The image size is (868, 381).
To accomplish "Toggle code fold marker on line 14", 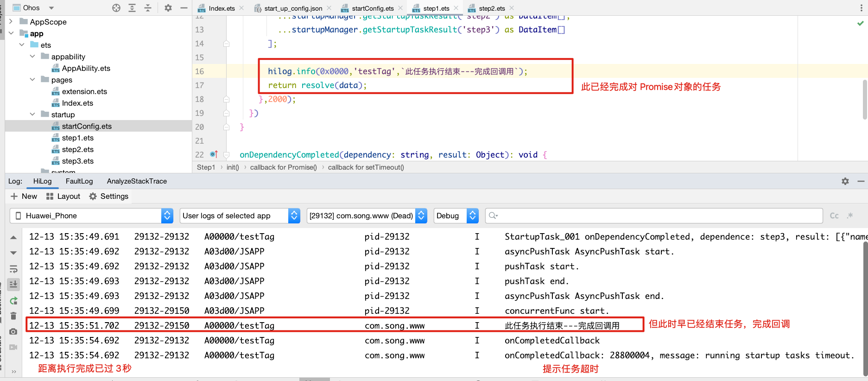I will point(226,44).
